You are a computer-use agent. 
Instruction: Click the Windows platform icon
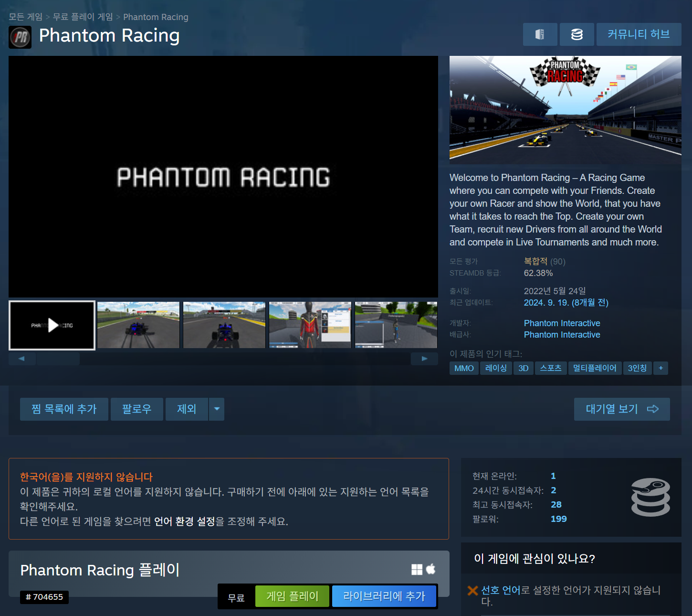[417, 569]
